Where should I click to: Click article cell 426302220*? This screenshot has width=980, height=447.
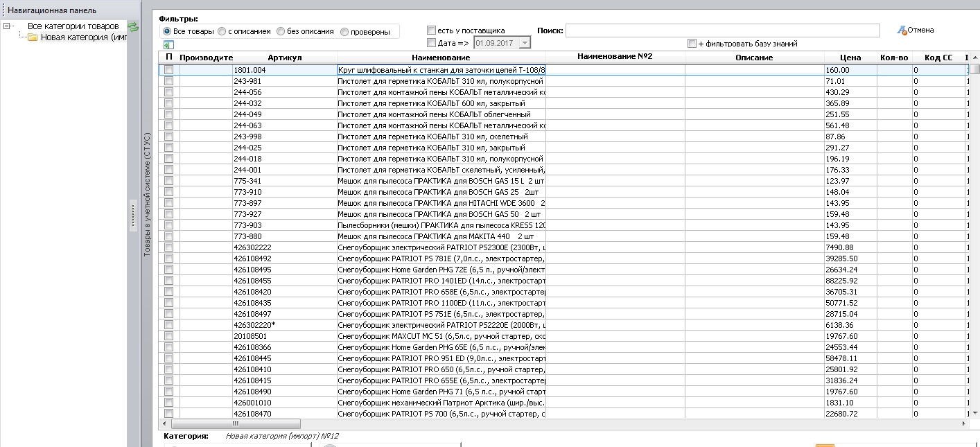285,325
